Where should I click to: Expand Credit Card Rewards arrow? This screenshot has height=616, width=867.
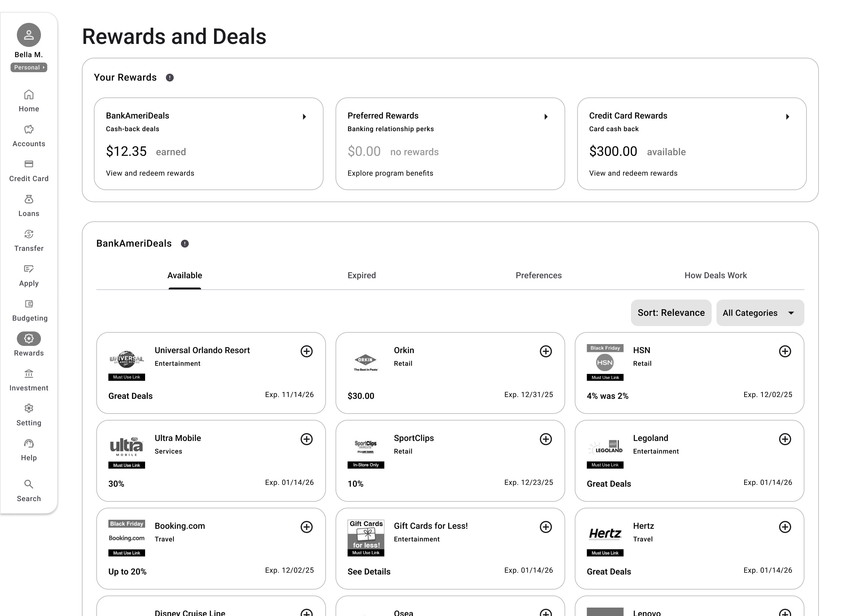point(787,117)
